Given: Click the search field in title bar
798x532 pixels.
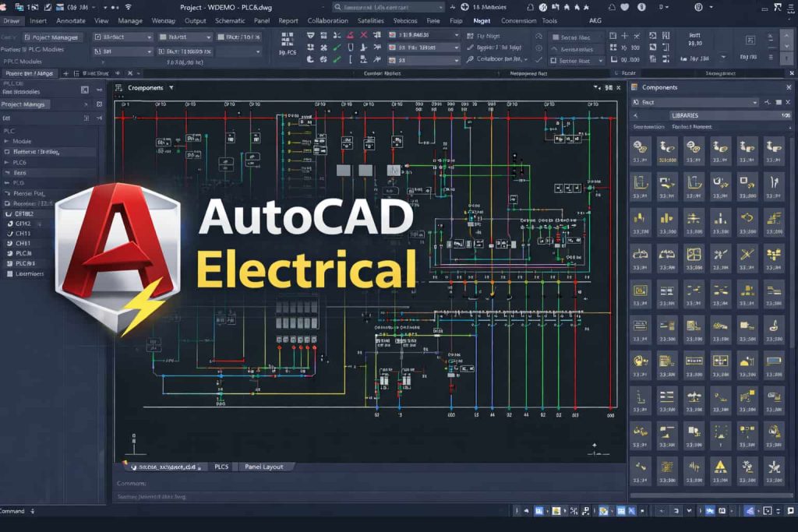Looking at the screenshot, I should [388, 7].
